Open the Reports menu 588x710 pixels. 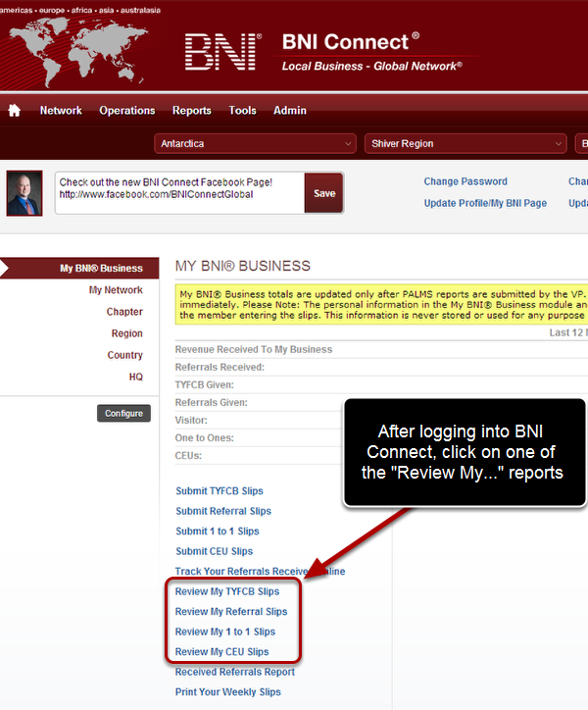(192, 111)
